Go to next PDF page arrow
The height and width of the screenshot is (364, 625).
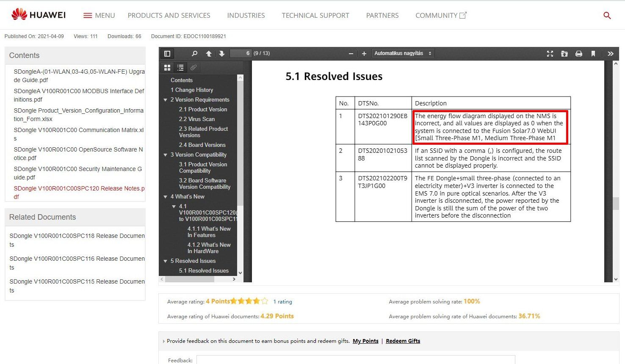coord(221,53)
